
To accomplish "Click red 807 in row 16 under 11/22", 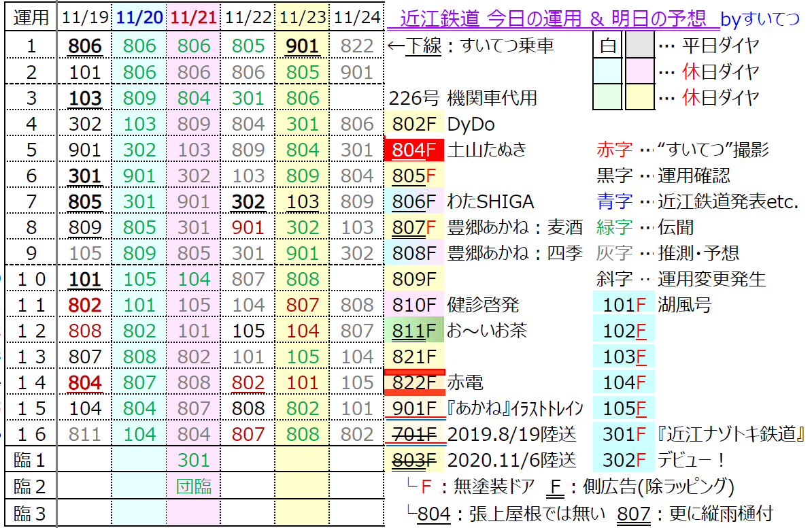I will (x=248, y=434).
